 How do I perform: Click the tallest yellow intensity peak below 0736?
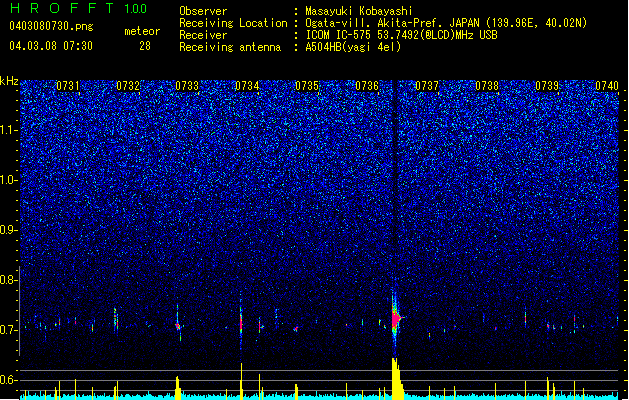pos(396,378)
